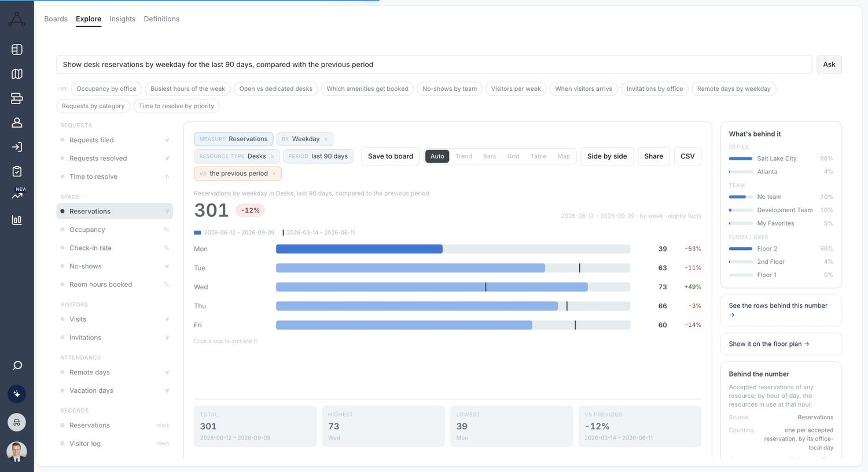The image size is (868, 472).
Task: Try Time to resolve by priority suggestion
Action: [x=176, y=106]
